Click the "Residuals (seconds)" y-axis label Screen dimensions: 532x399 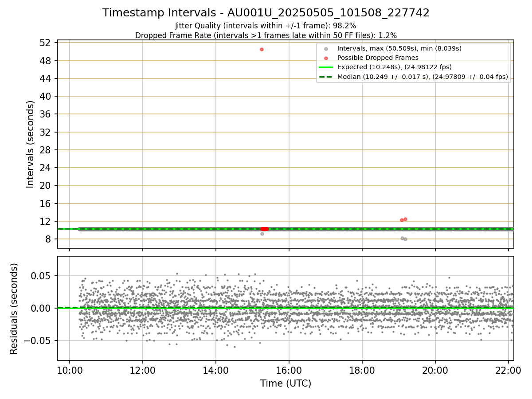tap(14, 309)
